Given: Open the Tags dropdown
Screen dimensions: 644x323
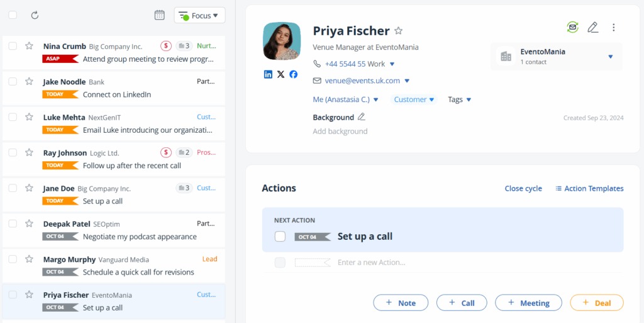Looking at the screenshot, I should [460, 99].
